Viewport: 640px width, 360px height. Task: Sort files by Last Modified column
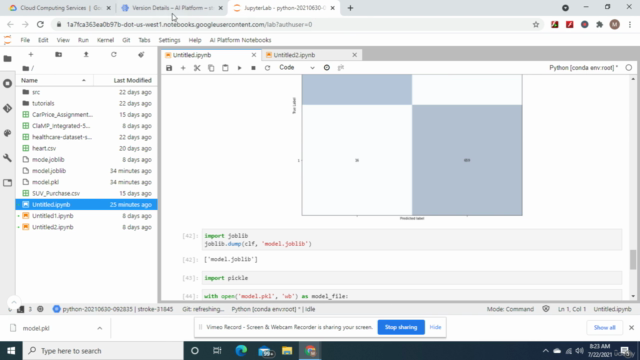tap(126, 80)
